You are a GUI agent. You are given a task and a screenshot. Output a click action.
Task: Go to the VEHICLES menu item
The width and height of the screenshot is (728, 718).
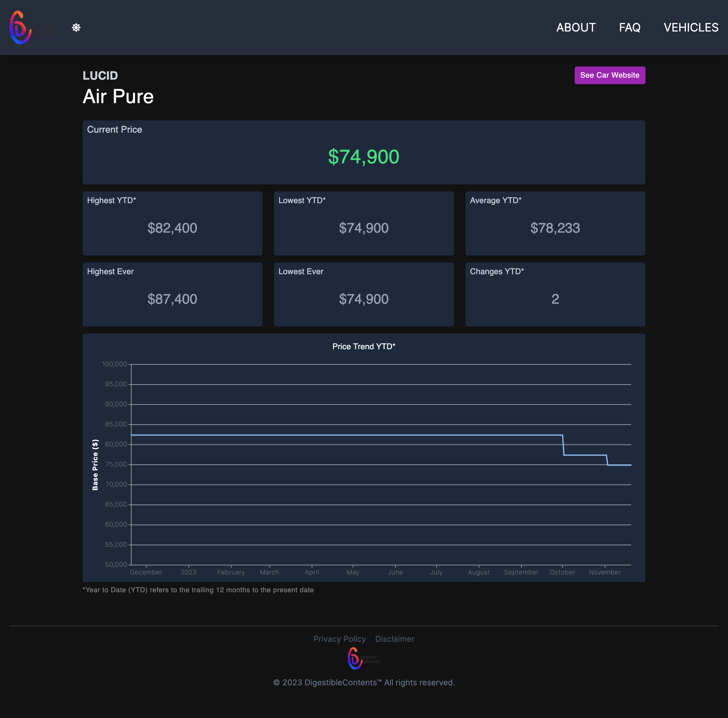(691, 28)
